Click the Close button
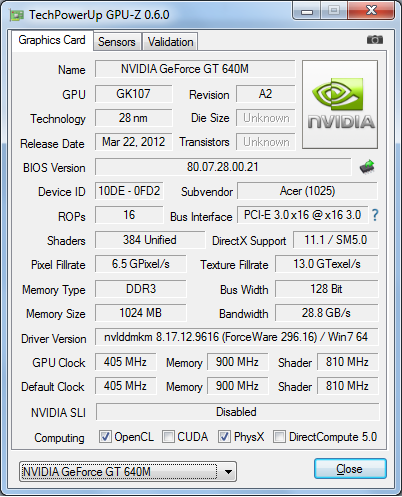 pyautogui.click(x=350, y=469)
